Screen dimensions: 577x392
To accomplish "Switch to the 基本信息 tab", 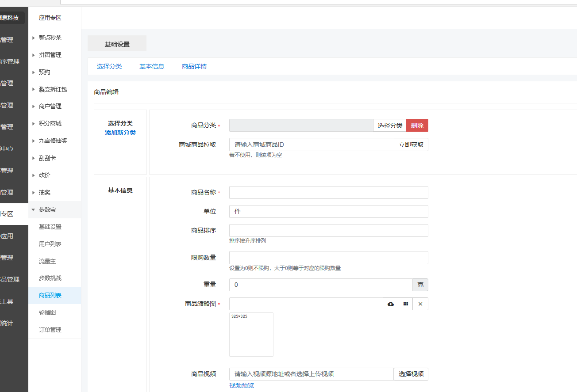I will (152, 66).
